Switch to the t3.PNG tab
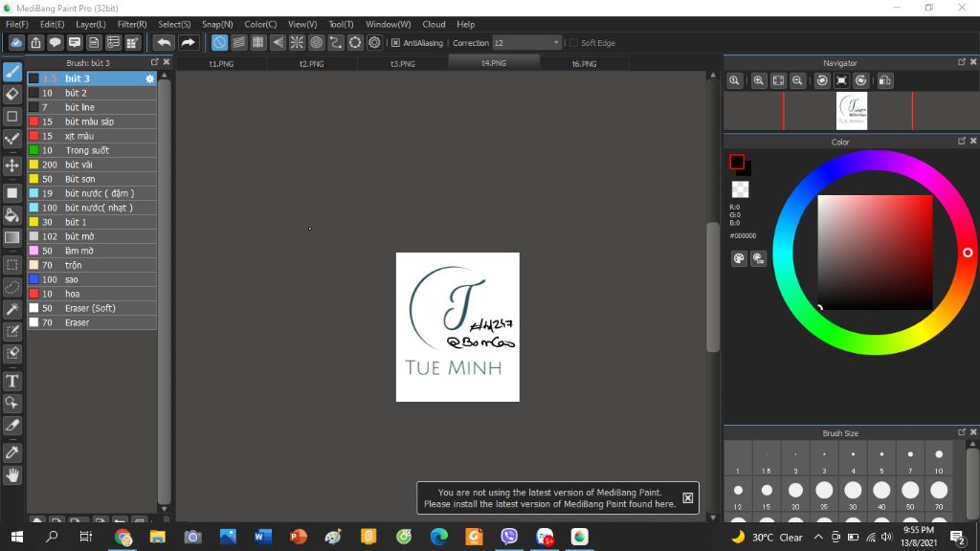Image resolution: width=980 pixels, height=551 pixels. (x=403, y=64)
